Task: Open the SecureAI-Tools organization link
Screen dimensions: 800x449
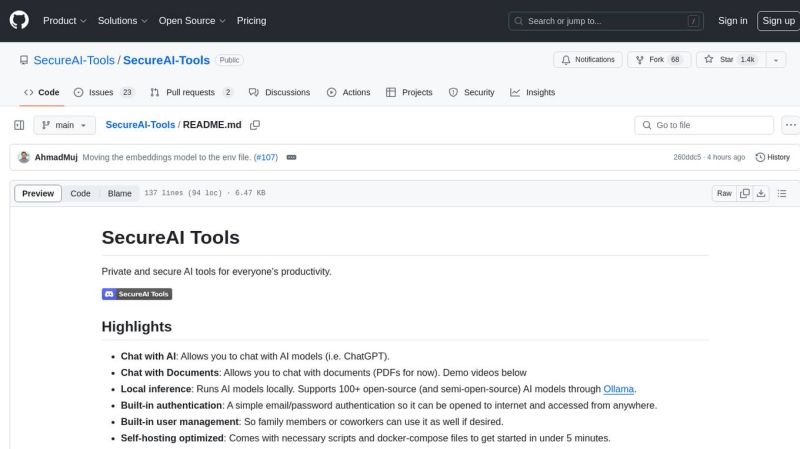Action: pos(74,60)
